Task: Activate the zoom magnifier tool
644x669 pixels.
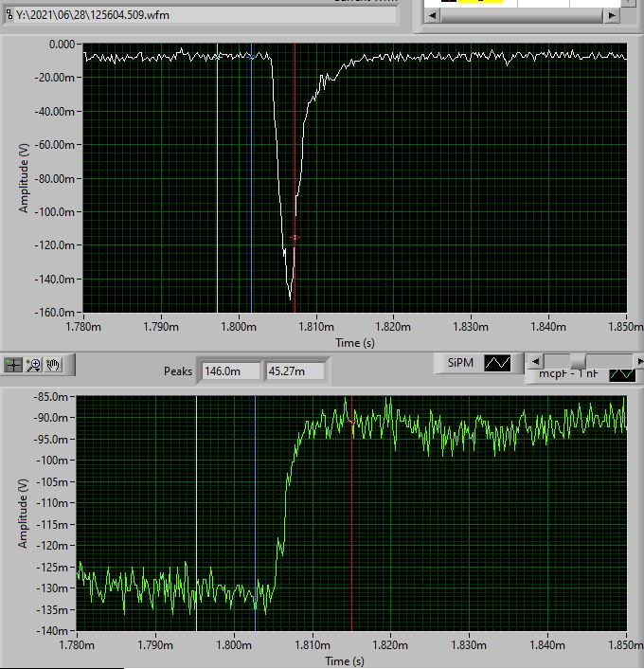Action: [34, 365]
